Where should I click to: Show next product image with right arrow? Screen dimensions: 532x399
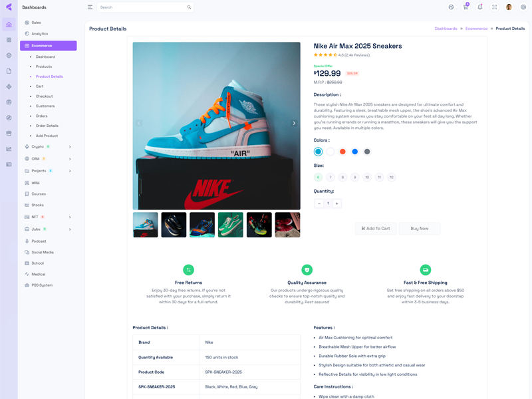click(294, 123)
